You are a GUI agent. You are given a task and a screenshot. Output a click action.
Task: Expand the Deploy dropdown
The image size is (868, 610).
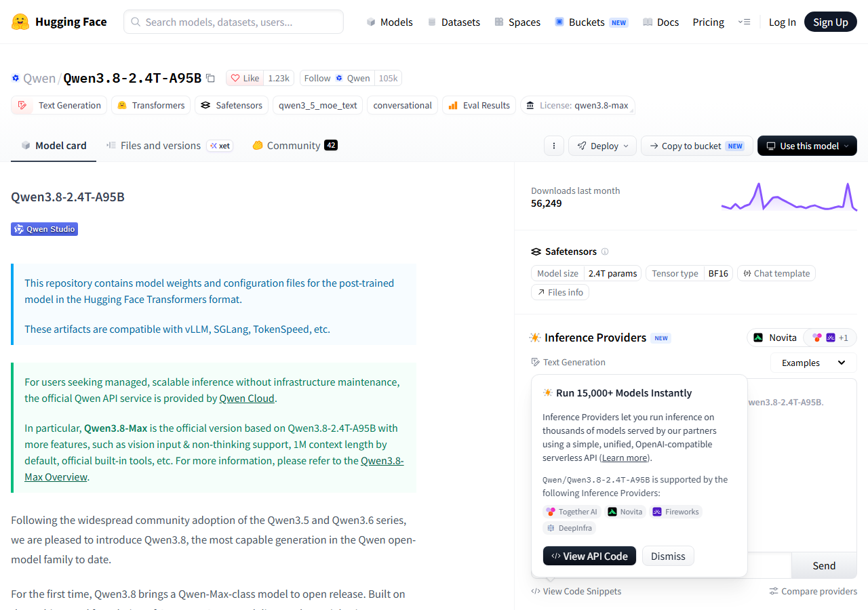(x=603, y=146)
